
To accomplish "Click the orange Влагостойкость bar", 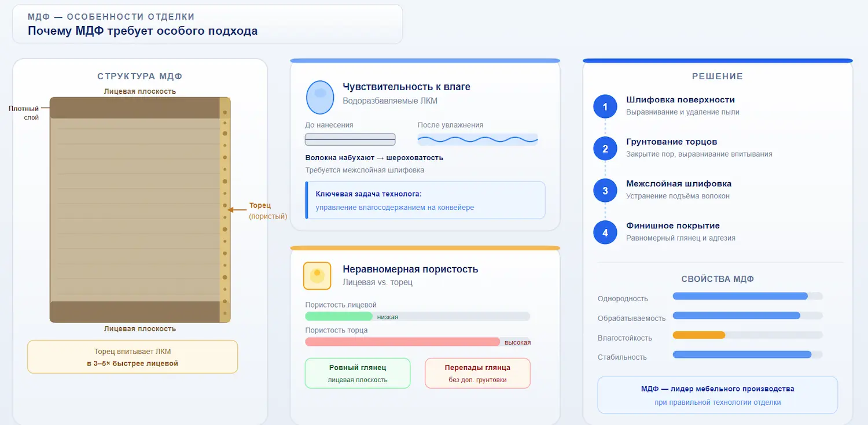I will tap(699, 335).
